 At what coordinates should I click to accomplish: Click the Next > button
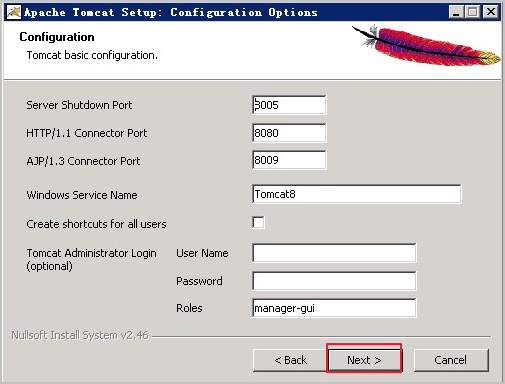click(364, 360)
